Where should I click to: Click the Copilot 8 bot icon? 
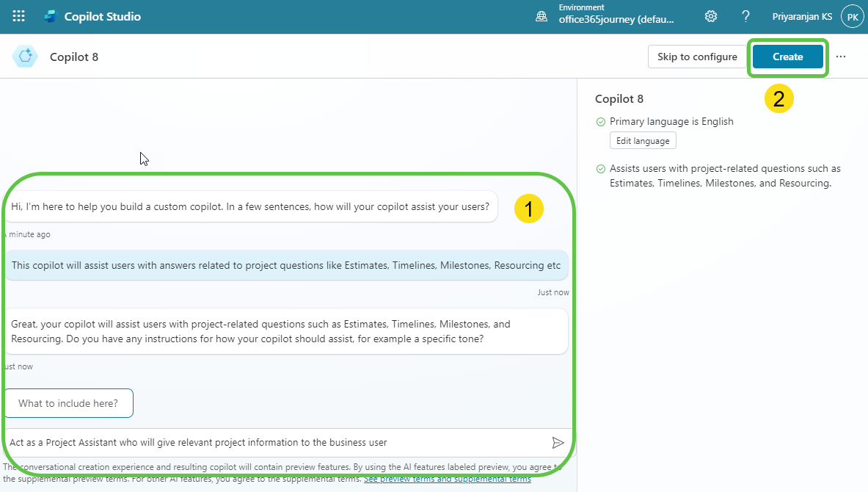click(x=25, y=57)
